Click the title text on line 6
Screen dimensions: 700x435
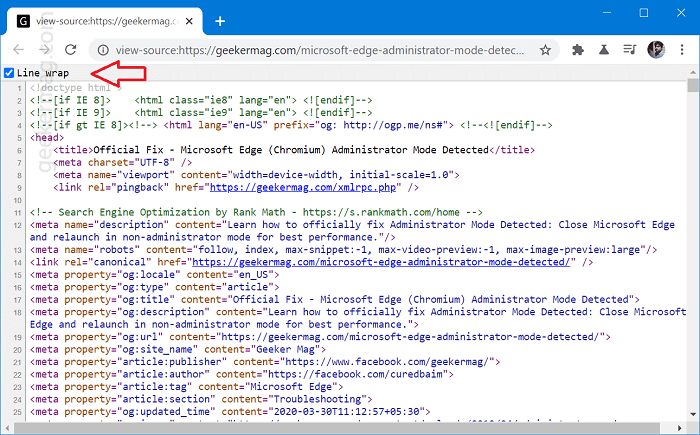(291, 150)
